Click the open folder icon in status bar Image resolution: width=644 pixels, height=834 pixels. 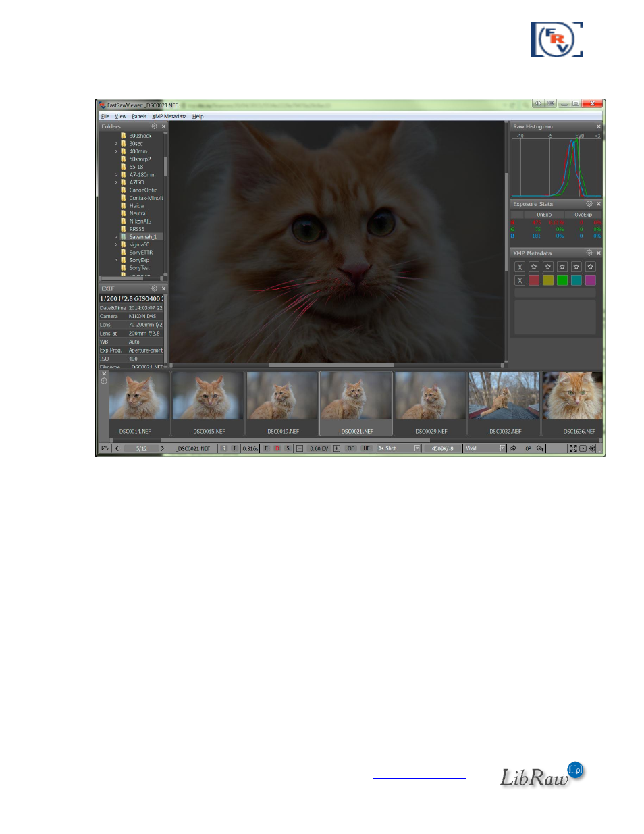pos(105,448)
